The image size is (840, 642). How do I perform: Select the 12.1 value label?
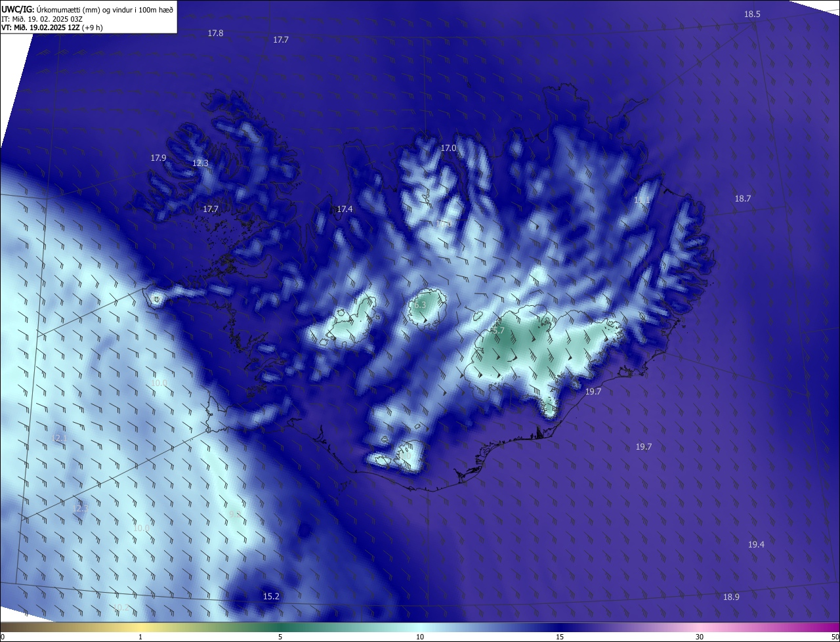(59, 438)
